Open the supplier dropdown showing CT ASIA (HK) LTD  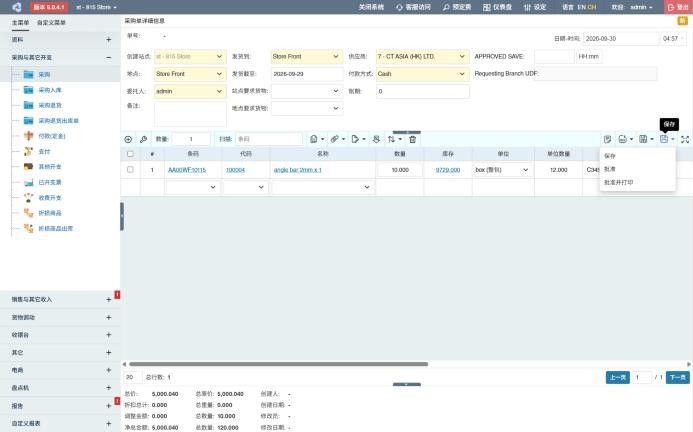[x=423, y=57]
